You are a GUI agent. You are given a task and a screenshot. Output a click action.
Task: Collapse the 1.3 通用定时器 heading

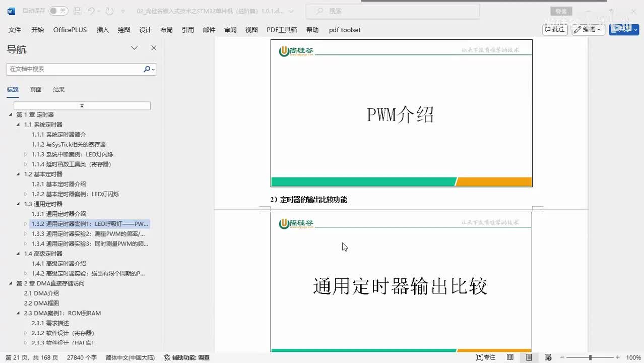tap(19, 204)
